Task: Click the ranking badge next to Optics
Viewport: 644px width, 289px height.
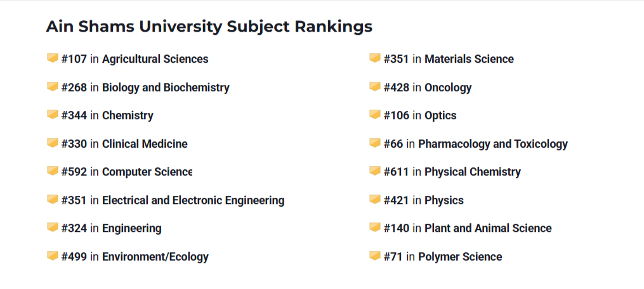Action: tap(374, 115)
